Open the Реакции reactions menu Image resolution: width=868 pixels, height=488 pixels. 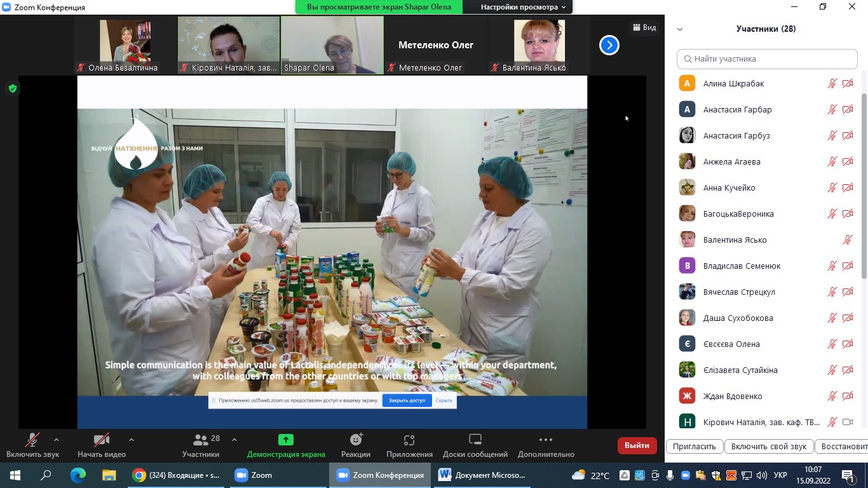[x=356, y=445]
